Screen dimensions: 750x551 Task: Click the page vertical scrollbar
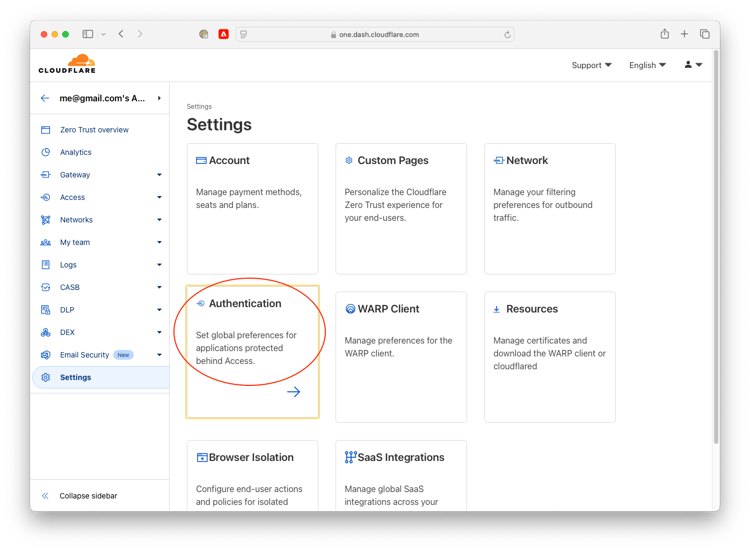[716, 249]
